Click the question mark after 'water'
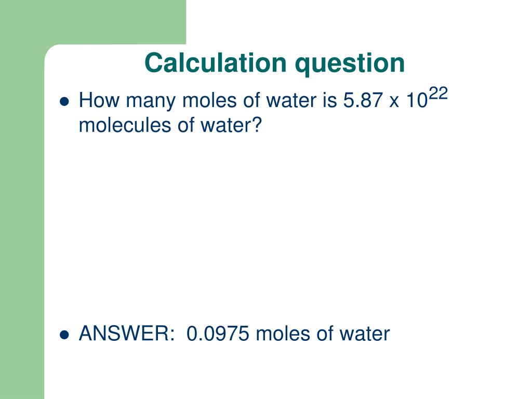532x399 pixels. [258, 125]
